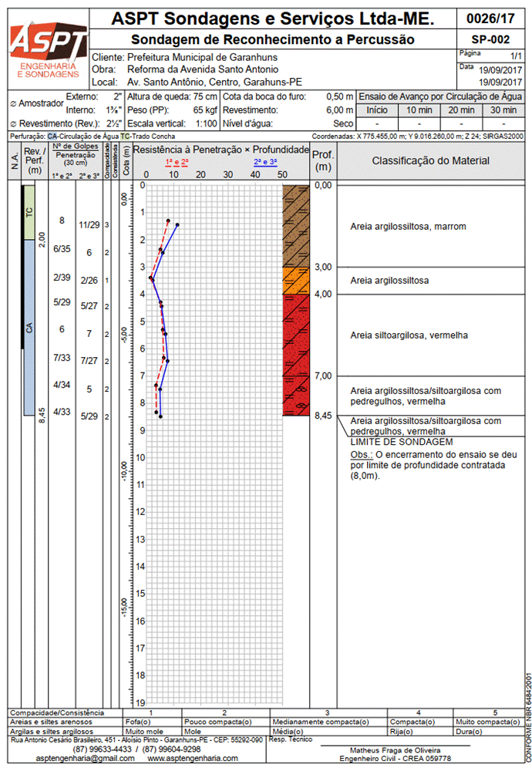Click the legend entry Rija(o)
532x768 pixels.
coord(402,731)
